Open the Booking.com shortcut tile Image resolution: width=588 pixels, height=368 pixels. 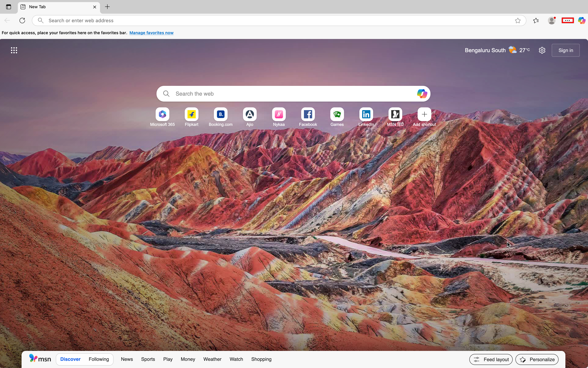[x=221, y=114]
